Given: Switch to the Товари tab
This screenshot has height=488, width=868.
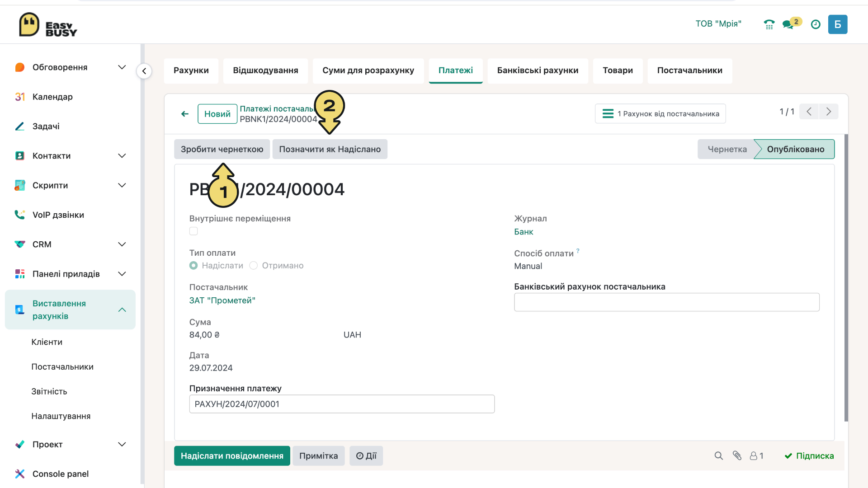Looking at the screenshot, I should pyautogui.click(x=618, y=70).
